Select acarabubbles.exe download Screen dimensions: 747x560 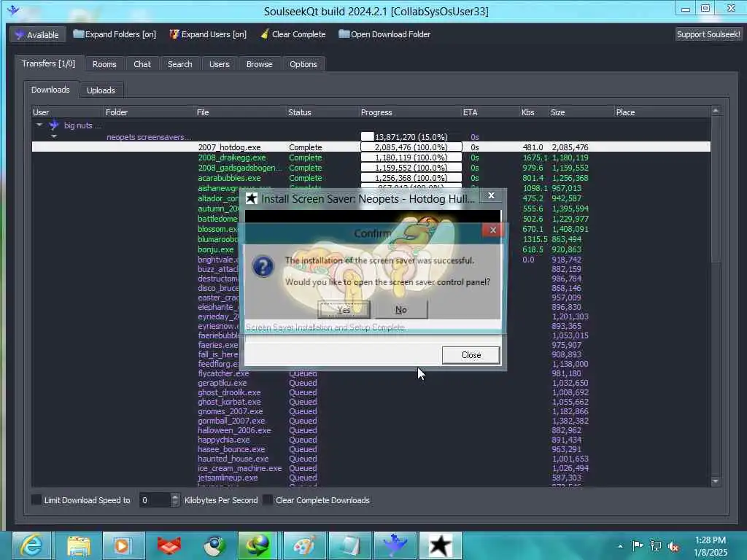tap(229, 178)
